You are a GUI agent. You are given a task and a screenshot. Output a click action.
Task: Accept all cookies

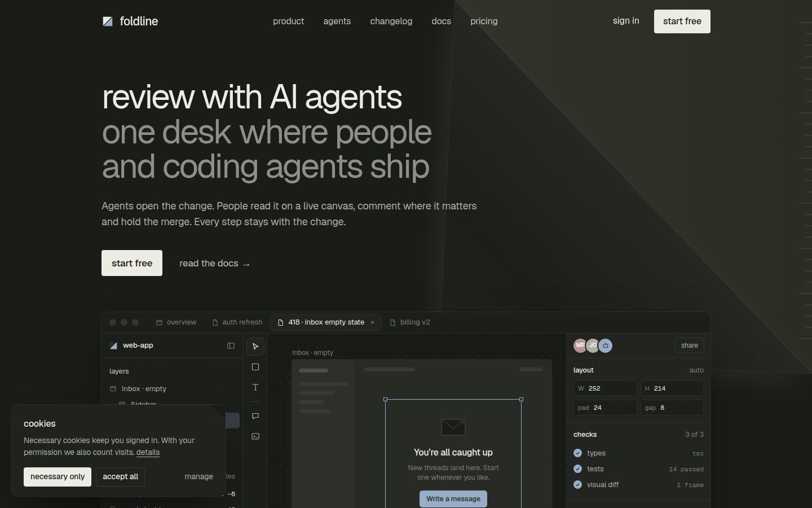coord(120,477)
